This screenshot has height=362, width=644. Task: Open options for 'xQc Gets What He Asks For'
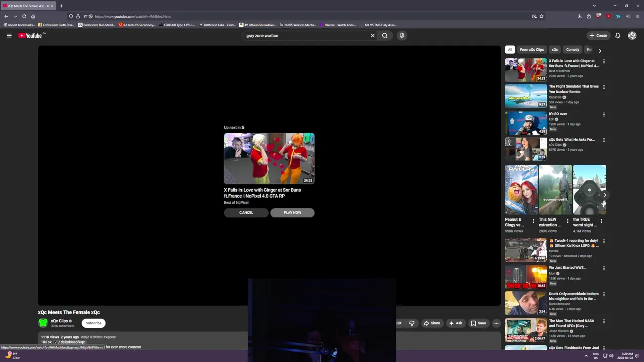604,140
